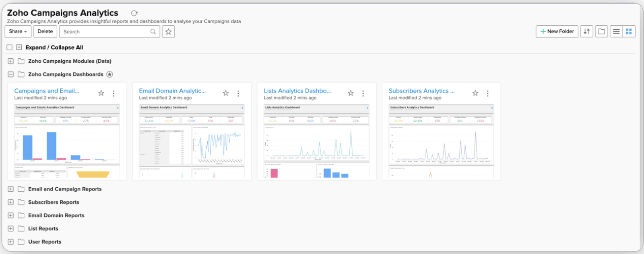Switch to list view icon
This screenshot has width=644, height=254.
point(616,31)
